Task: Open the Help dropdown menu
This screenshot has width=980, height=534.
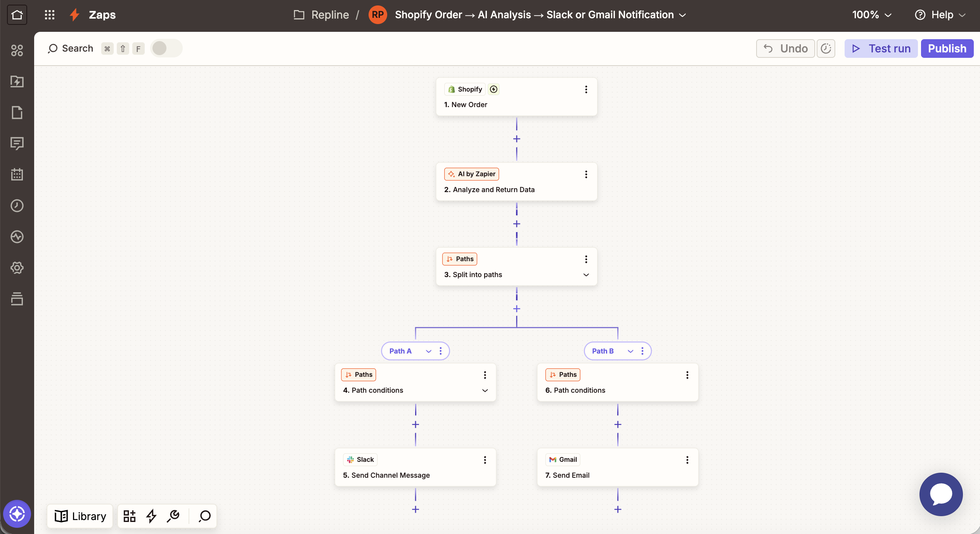Action: coord(940,15)
